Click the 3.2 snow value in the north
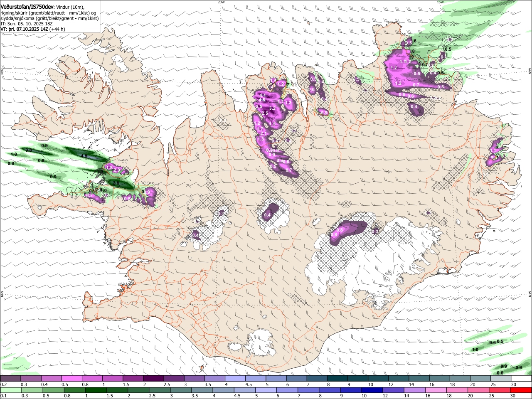The width and height of the screenshot is (532, 399). tap(272, 108)
